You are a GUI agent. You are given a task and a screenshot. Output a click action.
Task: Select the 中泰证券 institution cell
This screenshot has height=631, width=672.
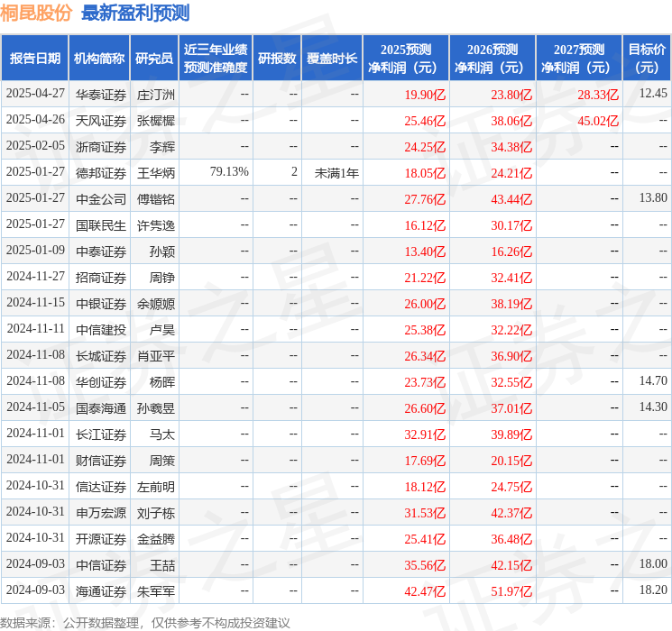101,251
